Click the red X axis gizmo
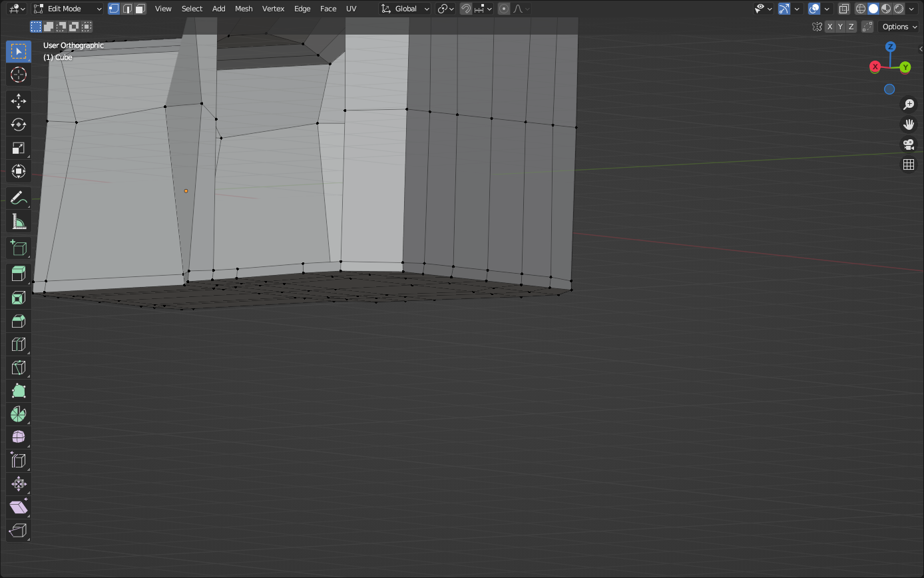The height and width of the screenshot is (578, 924). click(875, 67)
